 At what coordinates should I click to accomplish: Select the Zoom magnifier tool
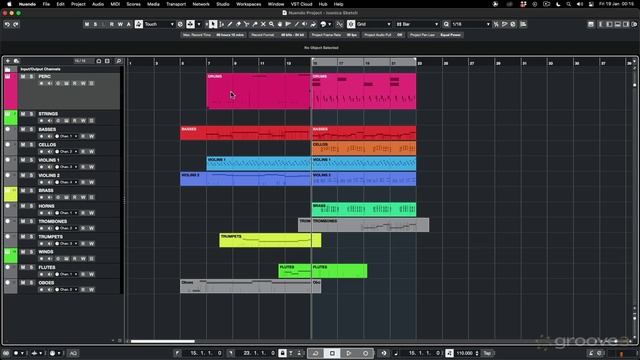pos(271,24)
